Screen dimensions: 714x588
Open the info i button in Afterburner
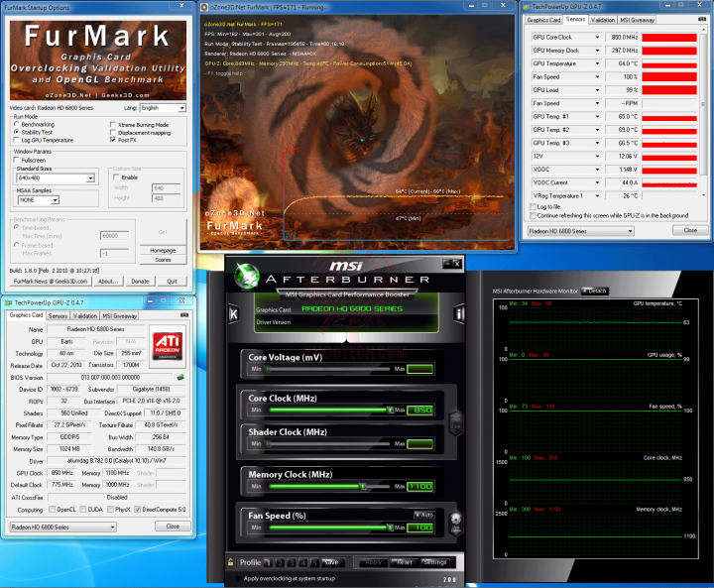point(459,313)
